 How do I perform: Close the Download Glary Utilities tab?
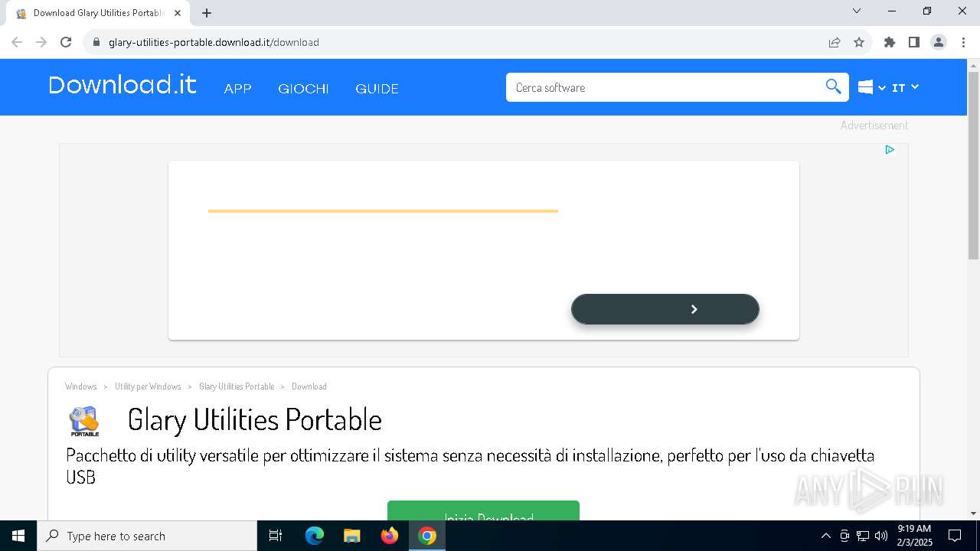[178, 13]
